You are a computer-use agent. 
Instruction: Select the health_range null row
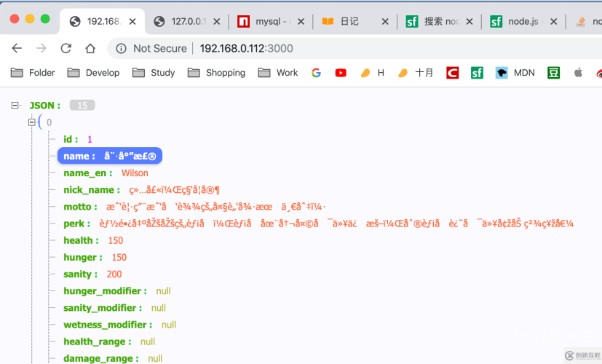click(x=109, y=341)
